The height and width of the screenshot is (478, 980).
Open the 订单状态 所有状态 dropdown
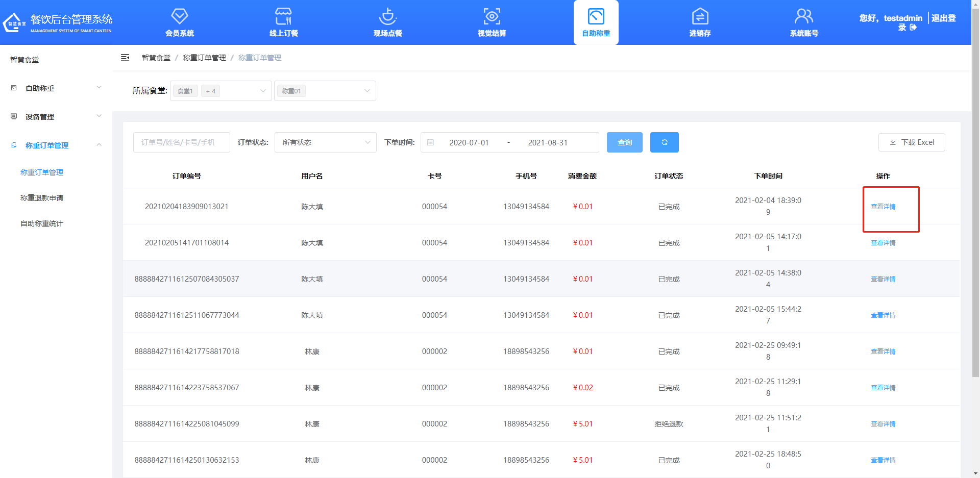pos(325,142)
